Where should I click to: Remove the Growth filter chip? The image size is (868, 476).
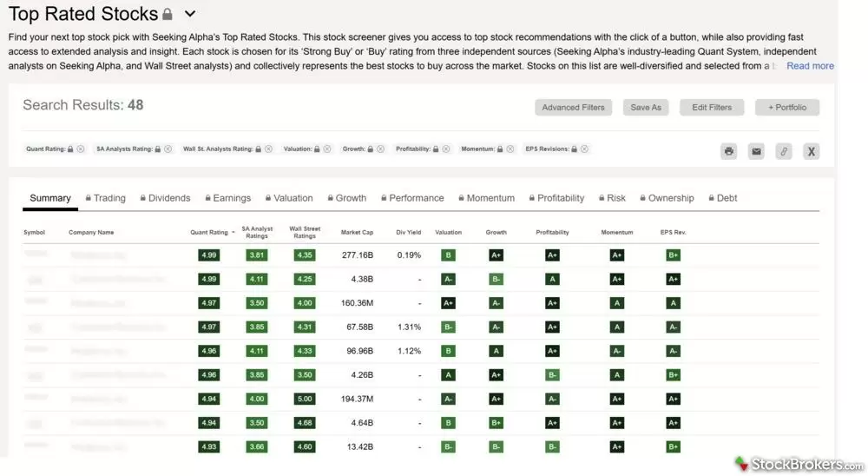pyautogui.click(x=380, y=149)
